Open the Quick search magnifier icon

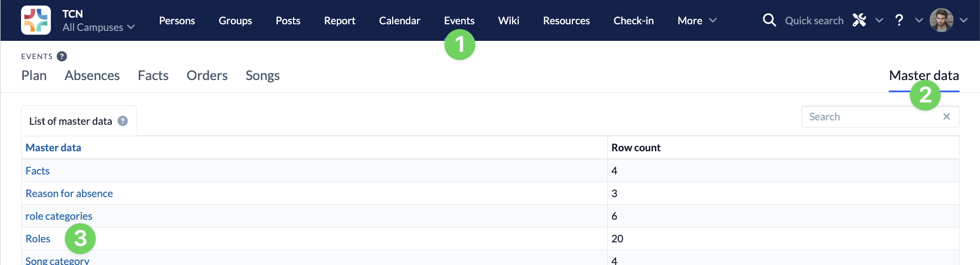coord(769,20)
